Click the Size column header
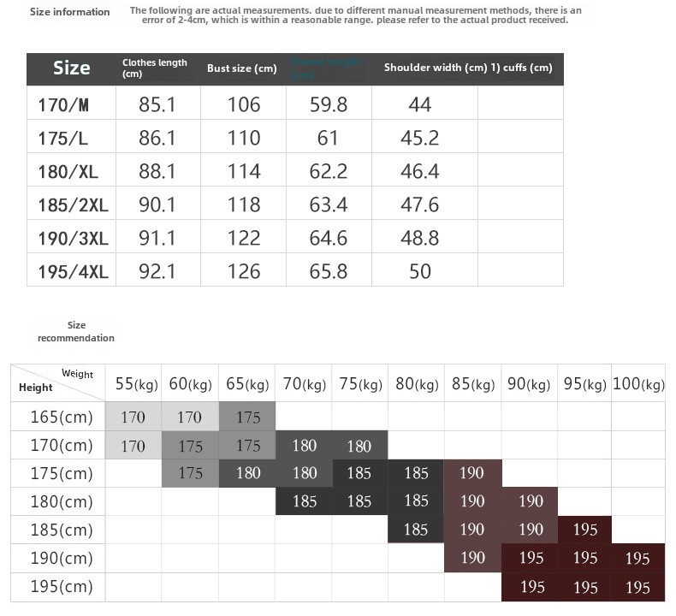676x616 pixels. point(71,68)
